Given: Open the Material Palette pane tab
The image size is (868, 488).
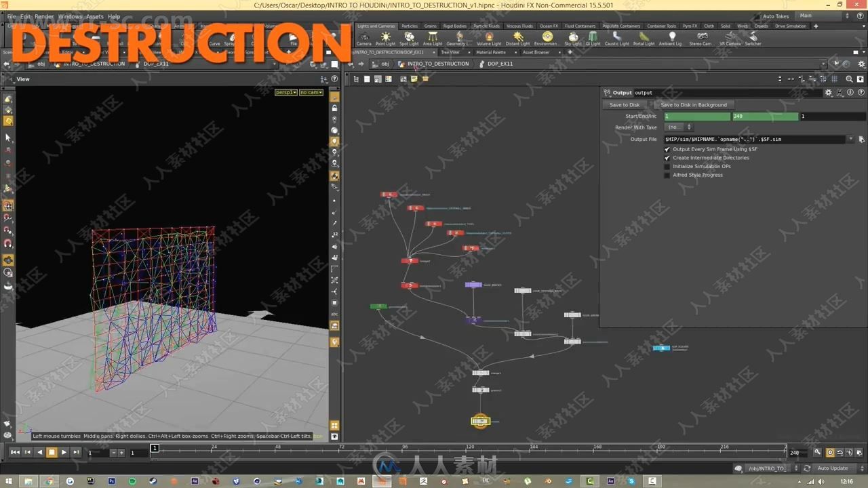Looking at the screenshot, I should [490, 52].
